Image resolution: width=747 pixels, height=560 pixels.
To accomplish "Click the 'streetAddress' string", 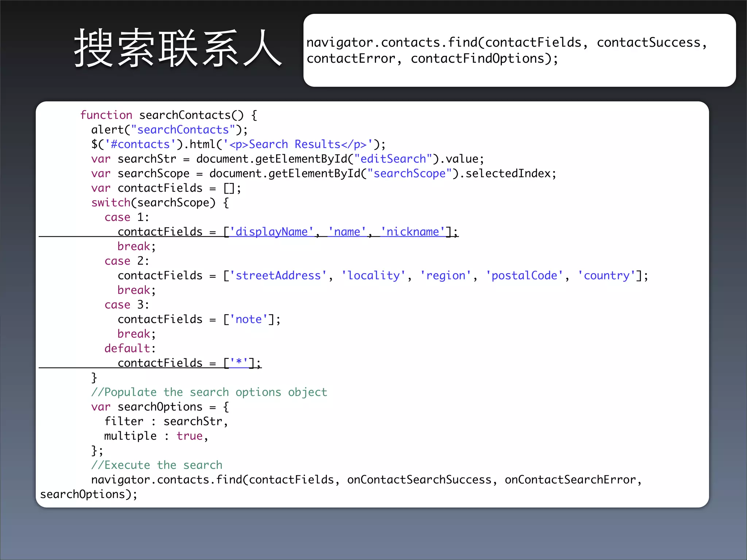I will (x=278, y=276).
